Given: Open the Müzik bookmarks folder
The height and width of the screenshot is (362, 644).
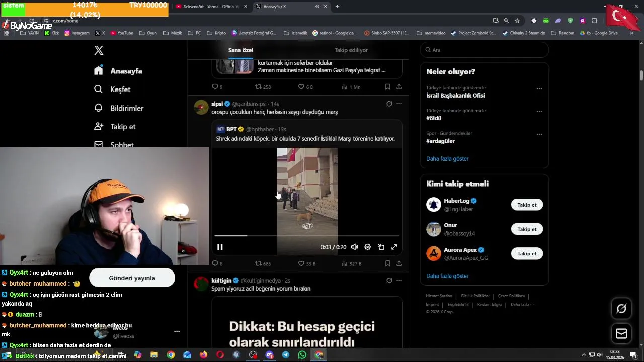Looking at the screenshot, I should click(173, 33).
